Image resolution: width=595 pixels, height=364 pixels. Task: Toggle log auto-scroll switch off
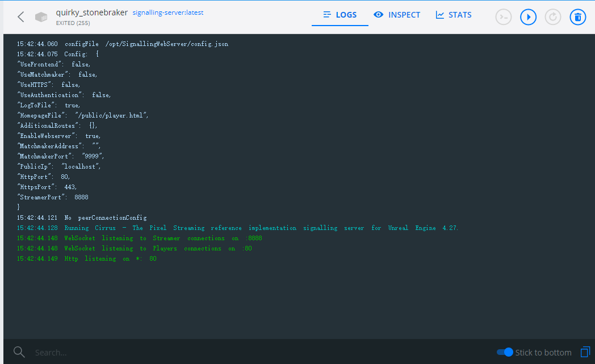504,352
